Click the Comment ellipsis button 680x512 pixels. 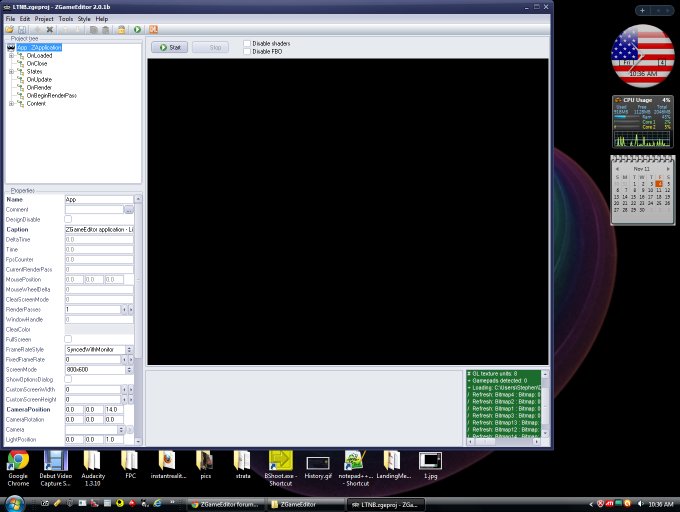point(129,209)
